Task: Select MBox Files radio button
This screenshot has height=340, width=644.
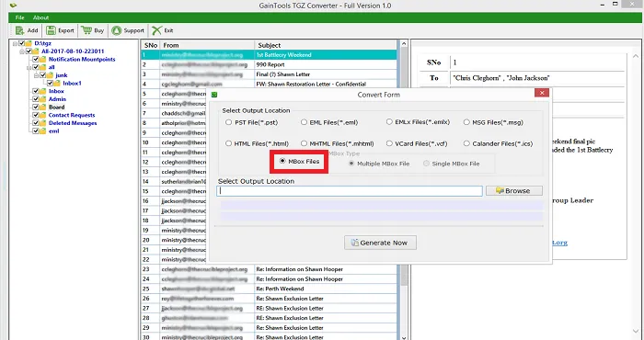Action: [282, 161]
